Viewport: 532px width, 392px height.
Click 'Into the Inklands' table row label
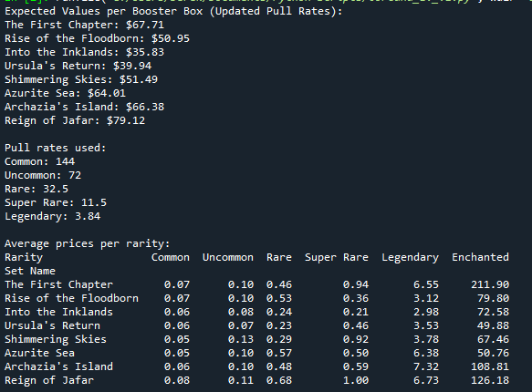[x=58, y=312]
